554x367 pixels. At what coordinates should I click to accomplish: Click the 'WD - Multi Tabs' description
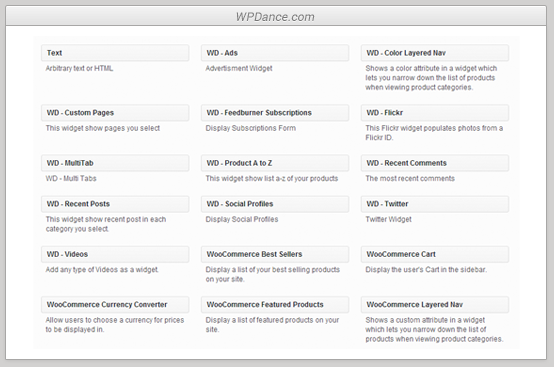click(71, 178)
